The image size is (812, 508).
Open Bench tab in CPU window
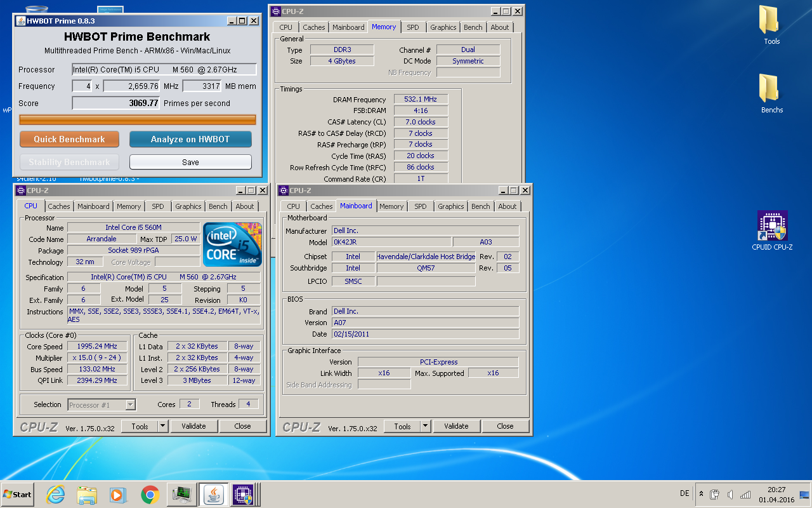point(218,206)
